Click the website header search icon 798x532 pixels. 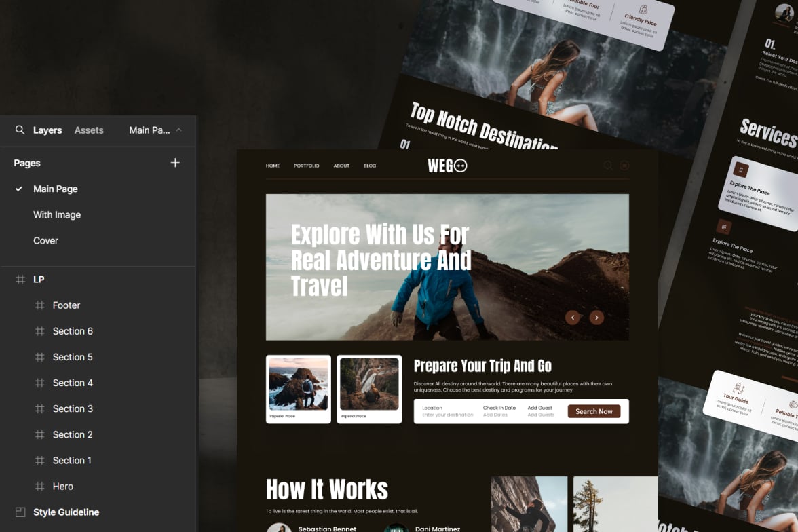pyautogui.click(x=608, y=166)
